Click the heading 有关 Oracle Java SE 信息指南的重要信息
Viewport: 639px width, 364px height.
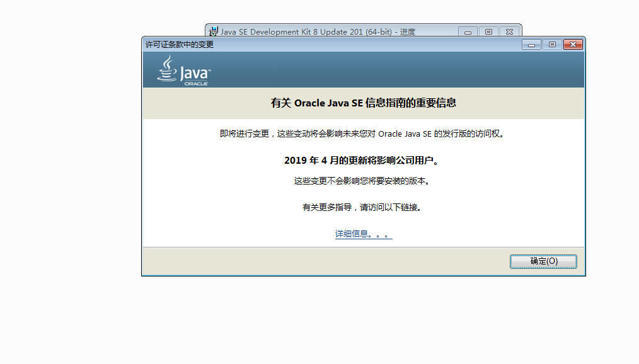tap(364, 103)
